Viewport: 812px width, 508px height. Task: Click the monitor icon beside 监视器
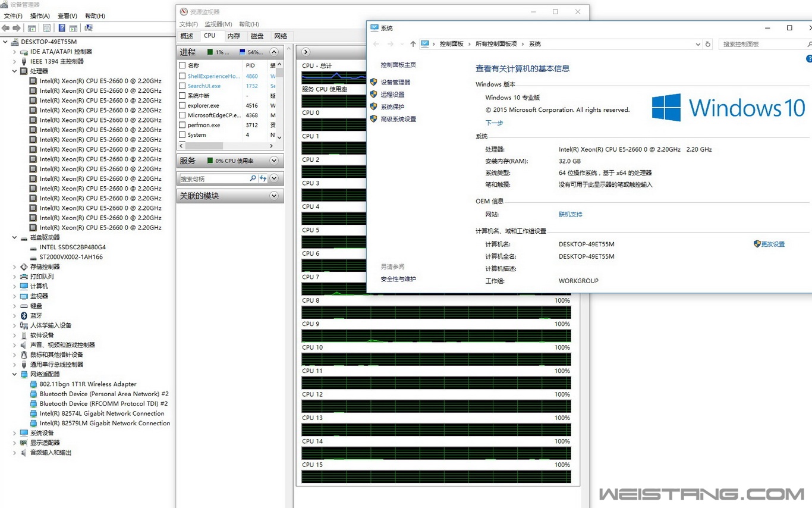pos(24,296)
